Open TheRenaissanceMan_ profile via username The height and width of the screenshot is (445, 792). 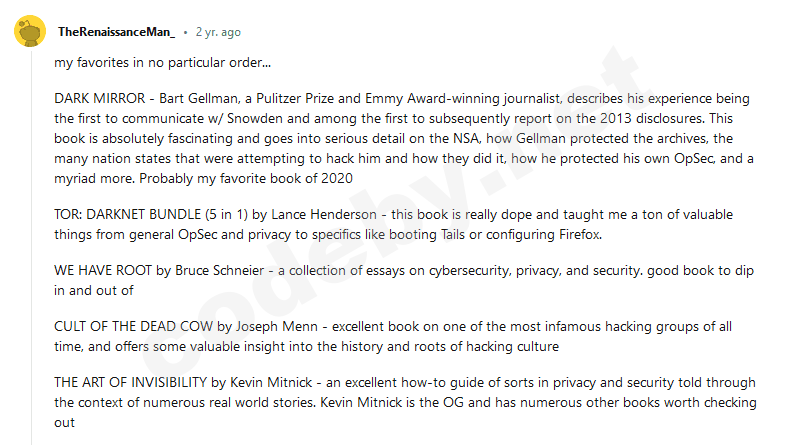tap(116, 32)
